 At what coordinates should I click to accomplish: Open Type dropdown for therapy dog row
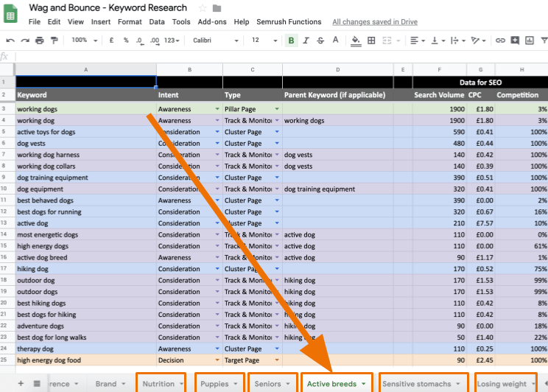(x=277, y=349)
